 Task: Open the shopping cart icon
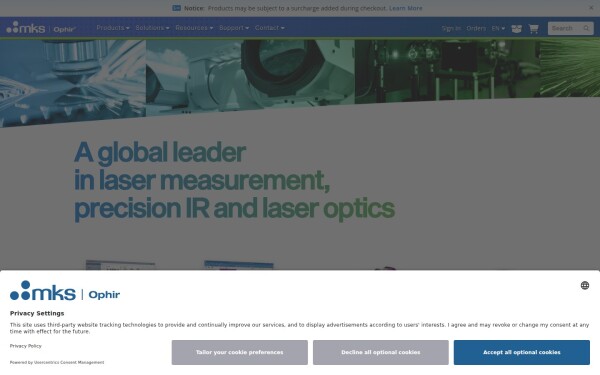click(x=533, y=28)
